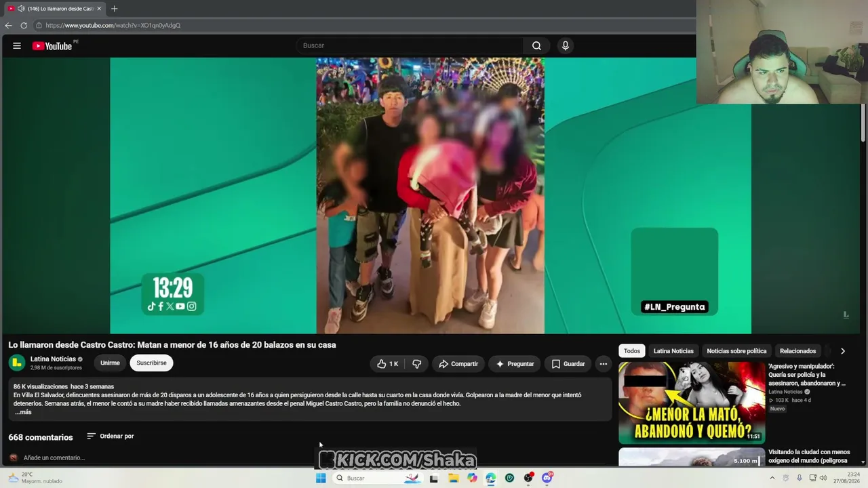Open the ¿Menor la mató? video thumbnail
Image resolution: width=868 pixels, height=488 pixels.
click(x=691, y=403)
